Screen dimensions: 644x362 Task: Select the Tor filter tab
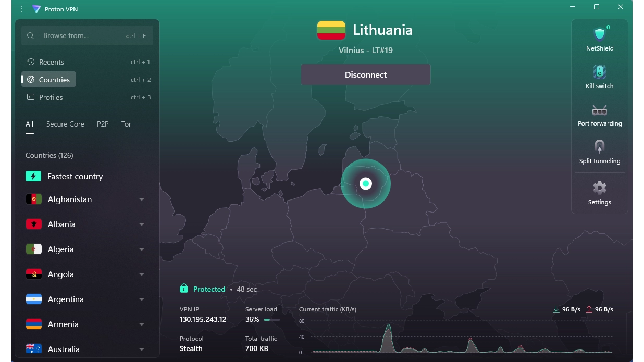(126, 124)
